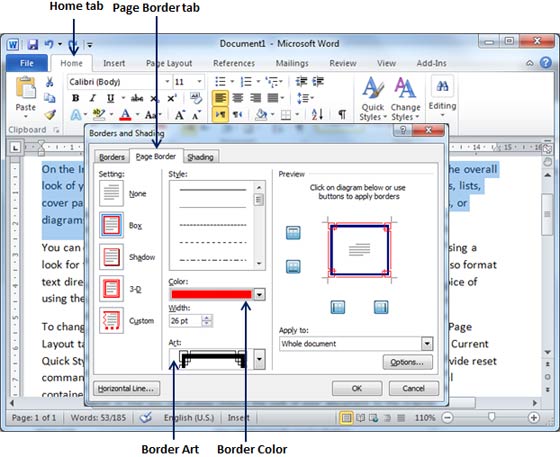Open the Apply to dropdown list
This screenshot has width=560, height=457.
[x=427, y=344]
